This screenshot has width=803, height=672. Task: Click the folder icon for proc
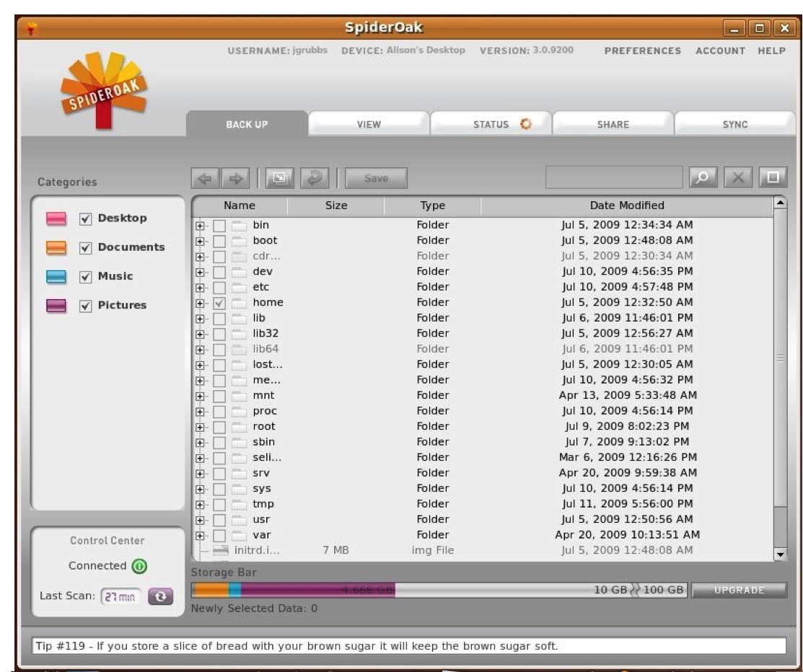coord(239,411)
